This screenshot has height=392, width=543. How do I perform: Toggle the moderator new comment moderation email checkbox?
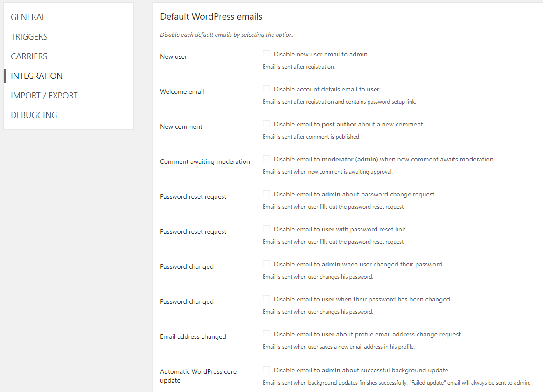pos(266,159)
